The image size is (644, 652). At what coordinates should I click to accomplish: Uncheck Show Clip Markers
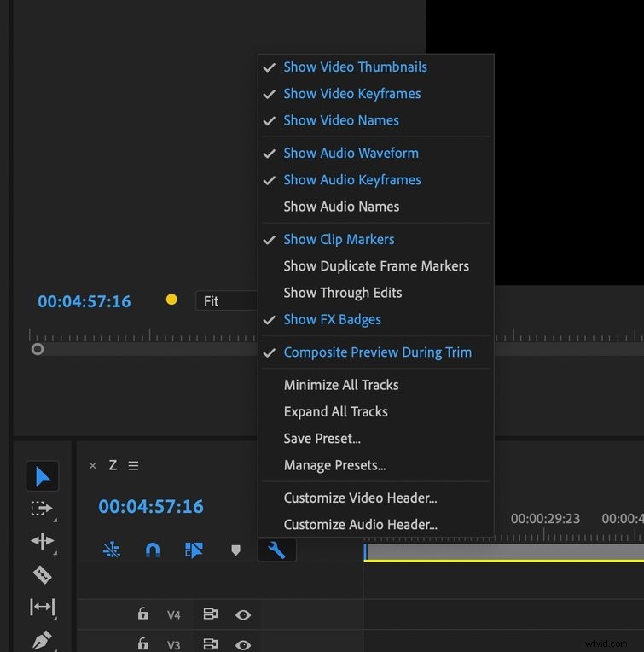point(375,240)
